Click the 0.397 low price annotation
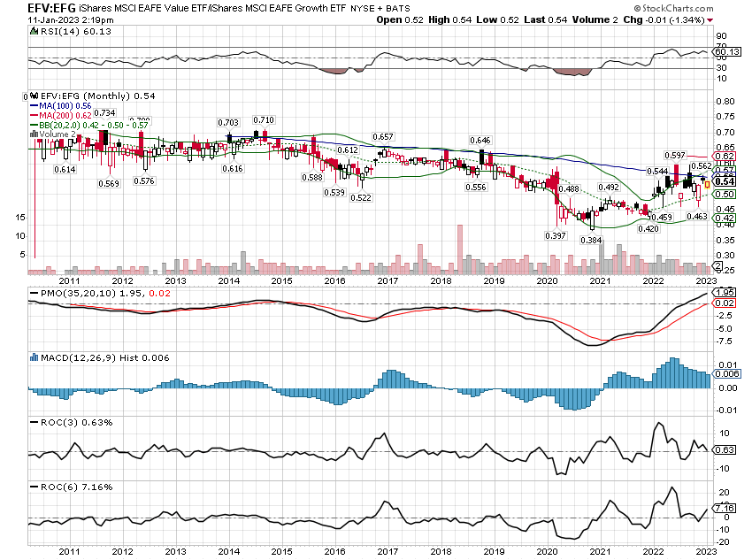 click(556, 236)
